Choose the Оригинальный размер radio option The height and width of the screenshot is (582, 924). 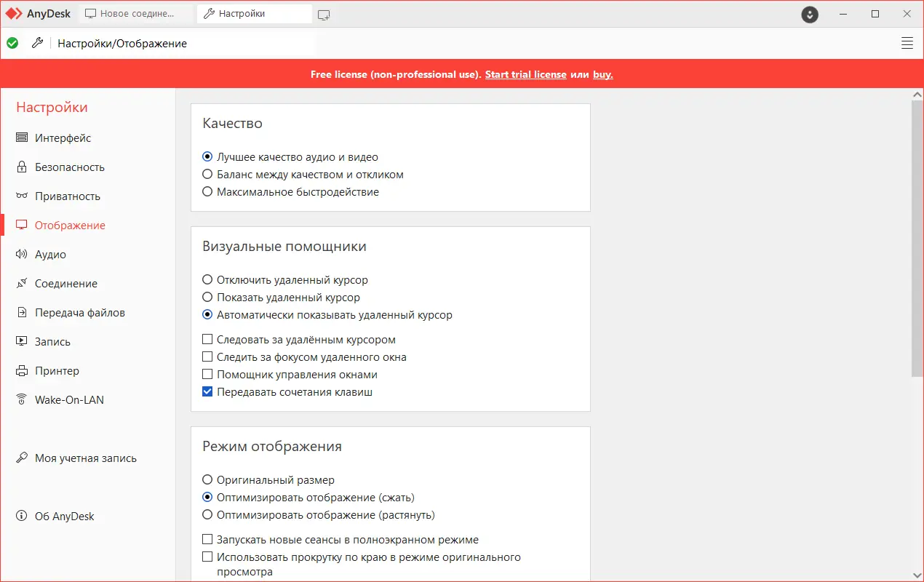[x=208, y=480]
